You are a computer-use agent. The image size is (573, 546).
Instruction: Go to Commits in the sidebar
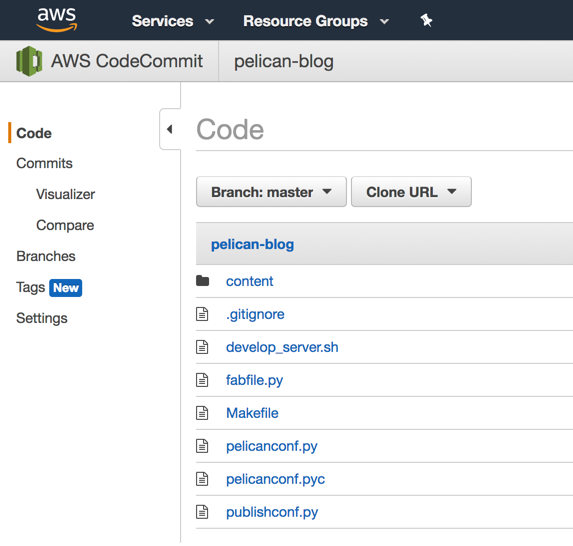(44, 163)
